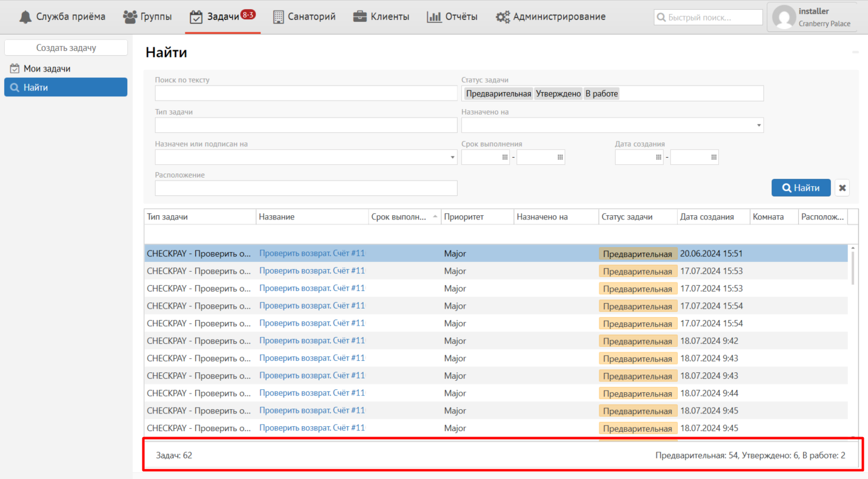
Task: Open the Отчёты bar chart icon
Action: pyautogui.click(x=434, y=17)
